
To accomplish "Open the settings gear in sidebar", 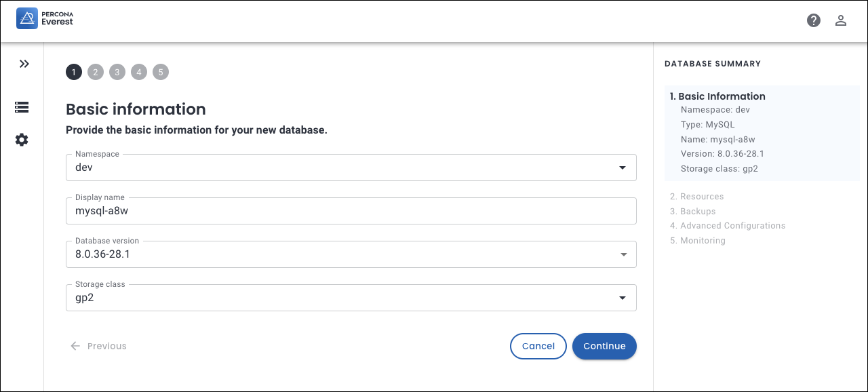I will click(22, 140).
